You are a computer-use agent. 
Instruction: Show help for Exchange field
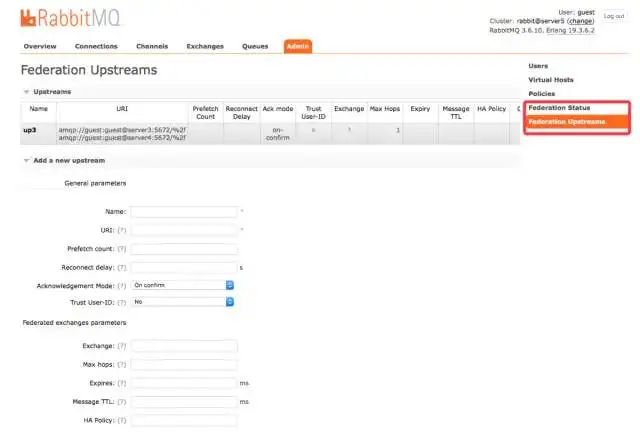(x=122, y=346)
